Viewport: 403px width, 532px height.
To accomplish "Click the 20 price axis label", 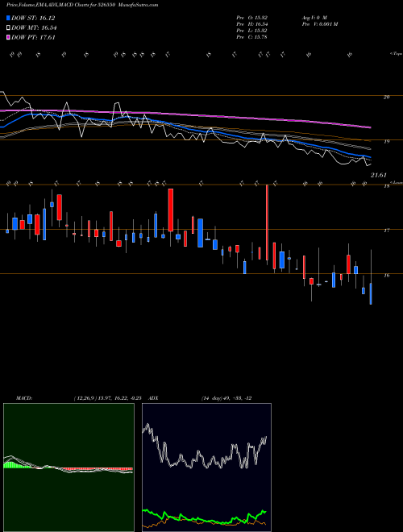I will (x=386, y=97).
